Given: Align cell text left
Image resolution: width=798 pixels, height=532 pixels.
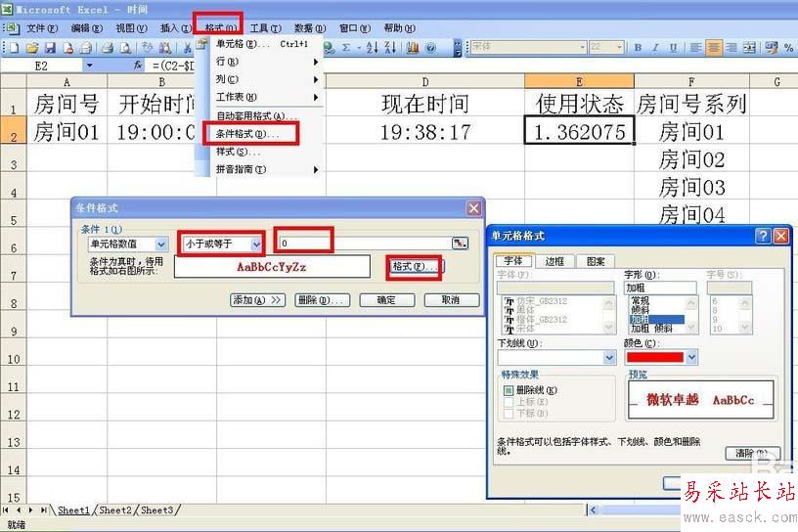Looking at the screenshot, I should pyautogui.click(x=695, y=48).
